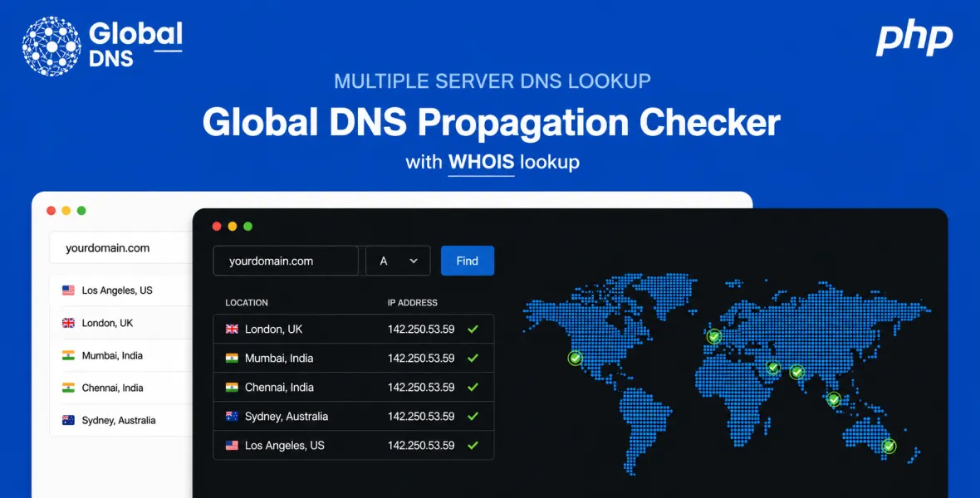Select London, UK in light window
Screen dimensions: 980x498
(107, 322)
